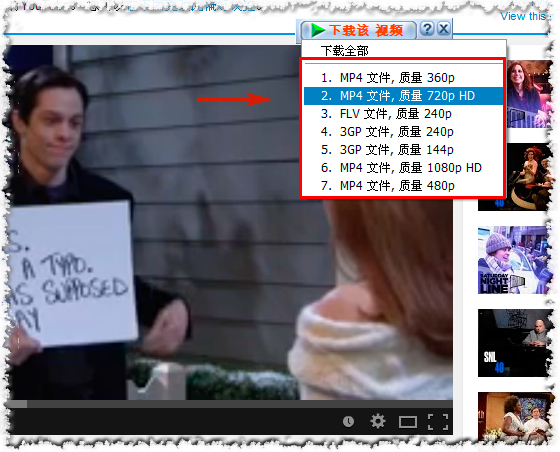Image resolution: width=560 pixels, height=452 pixels.
Task: Choose 3GP 文件 质量 144p option
Action: (403, 150)
